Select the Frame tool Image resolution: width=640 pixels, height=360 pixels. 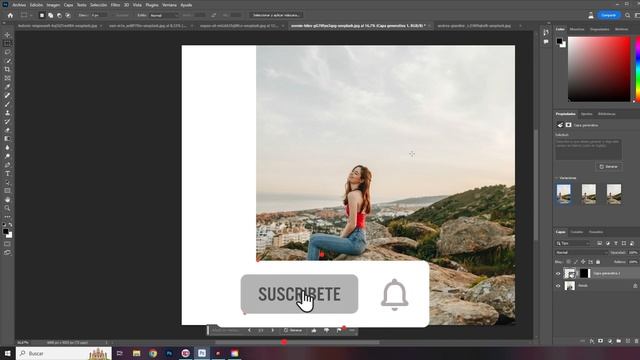click(7, 78)
